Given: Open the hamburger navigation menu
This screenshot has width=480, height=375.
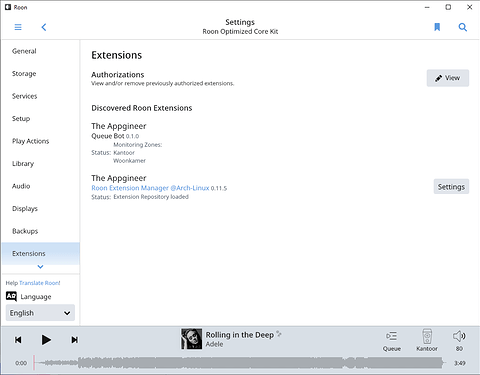Looking at the screenshot, I should pos(18,27).
